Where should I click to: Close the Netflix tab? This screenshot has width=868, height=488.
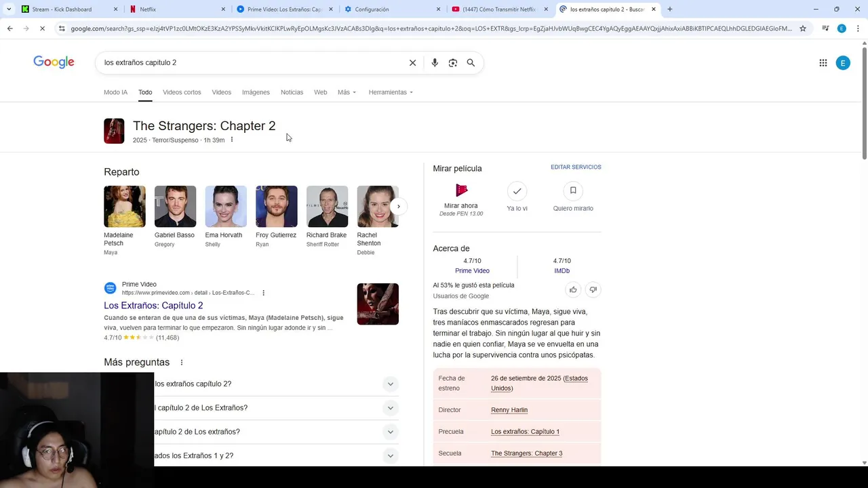[224, 9]
